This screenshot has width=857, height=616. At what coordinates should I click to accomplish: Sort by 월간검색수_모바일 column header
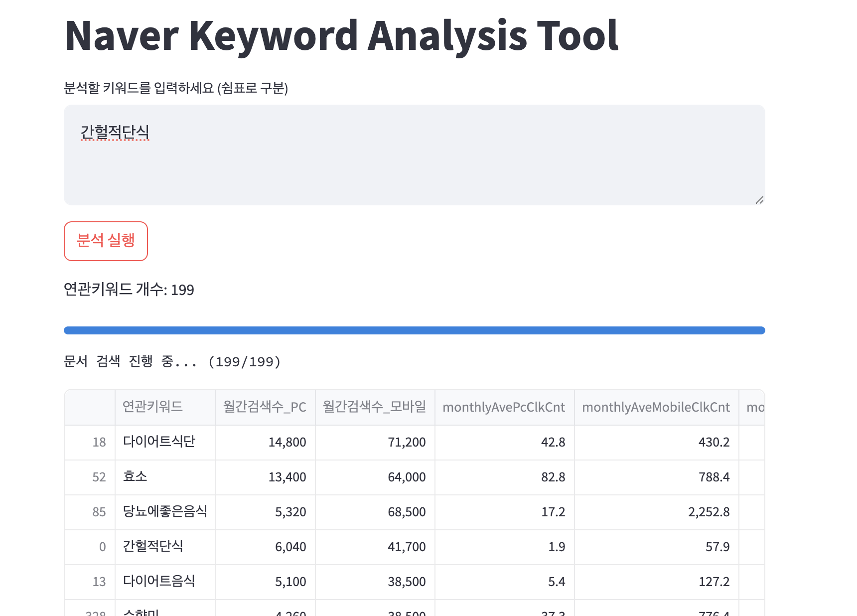375,407
